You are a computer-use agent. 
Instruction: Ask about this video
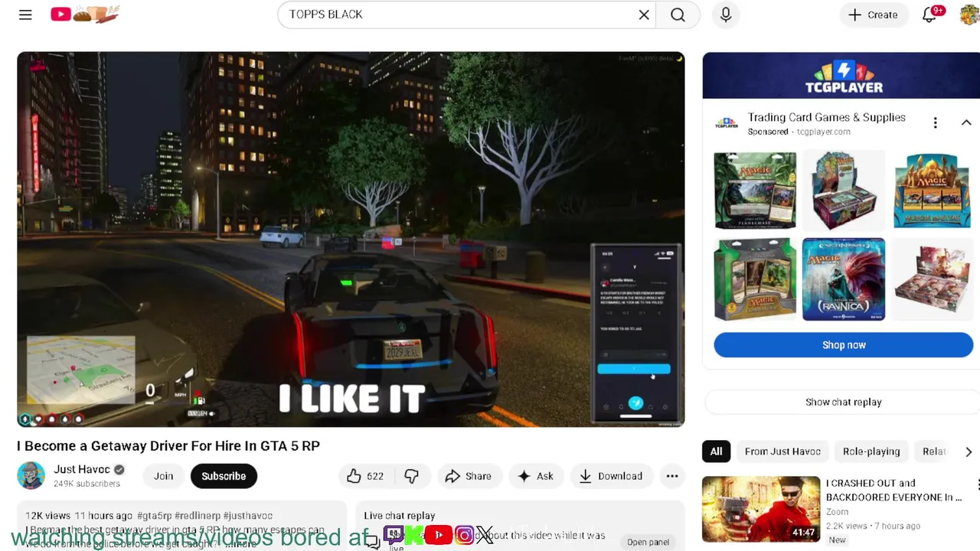click(535, 476)
